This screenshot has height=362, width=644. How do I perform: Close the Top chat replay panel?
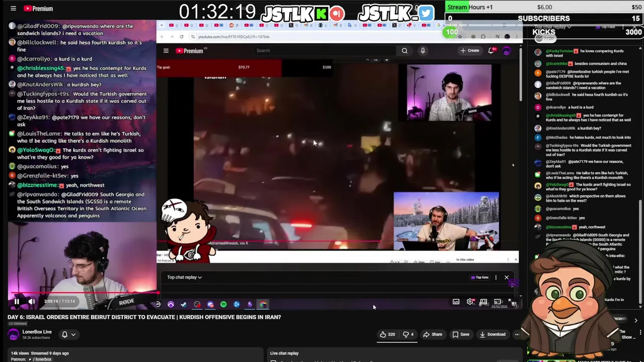click(x=507, y=278)
